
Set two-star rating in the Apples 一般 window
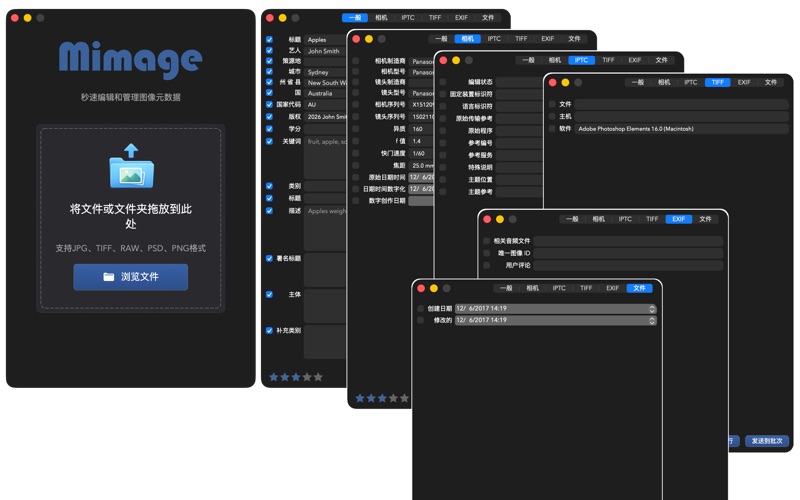pos(285,377)
